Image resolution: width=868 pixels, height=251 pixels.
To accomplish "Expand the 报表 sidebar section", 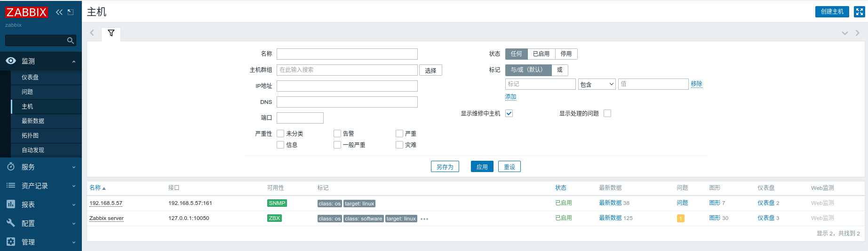I will pos(41,204).
